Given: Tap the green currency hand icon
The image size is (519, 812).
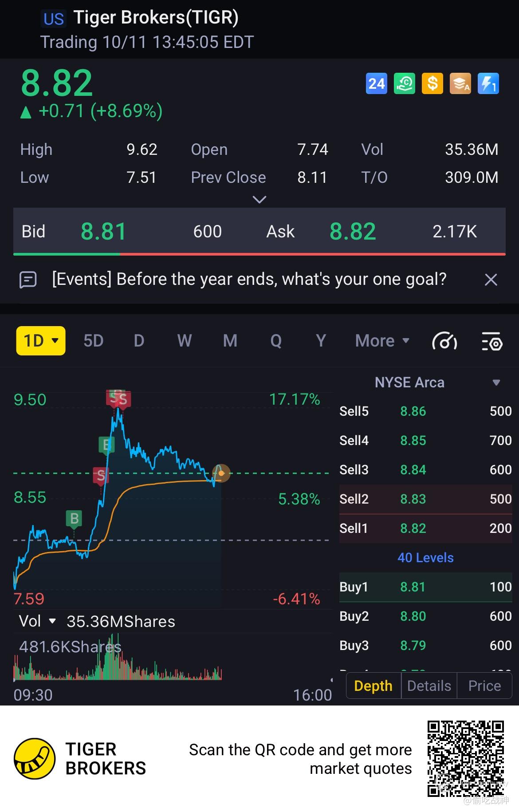Looking at the screenshot, I should click(405, 83).
